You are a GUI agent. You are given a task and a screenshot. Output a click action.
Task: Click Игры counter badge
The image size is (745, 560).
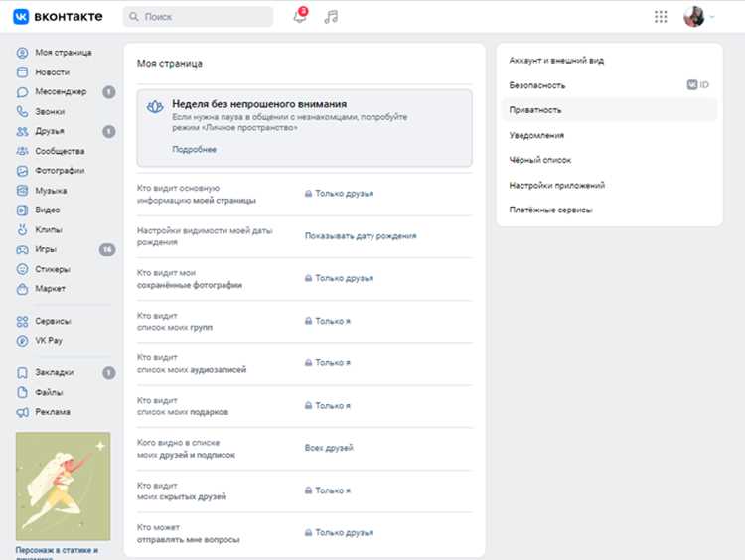click(x=107, y=249)
